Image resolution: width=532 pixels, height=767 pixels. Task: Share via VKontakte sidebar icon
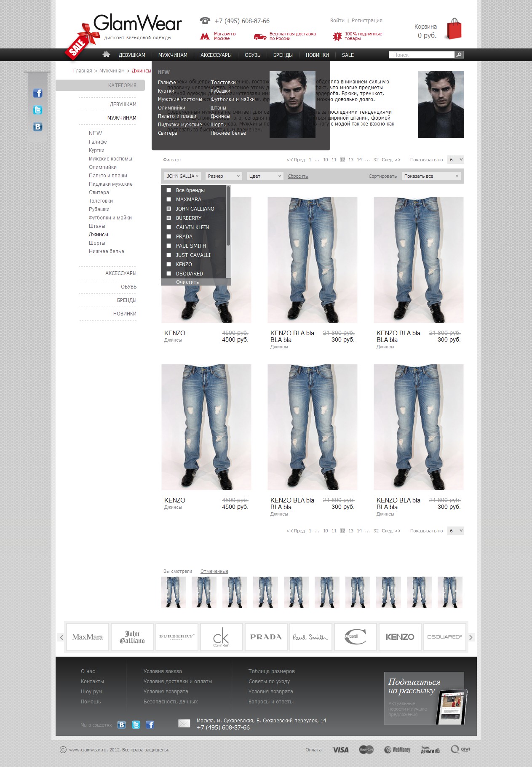pos(37,127)
